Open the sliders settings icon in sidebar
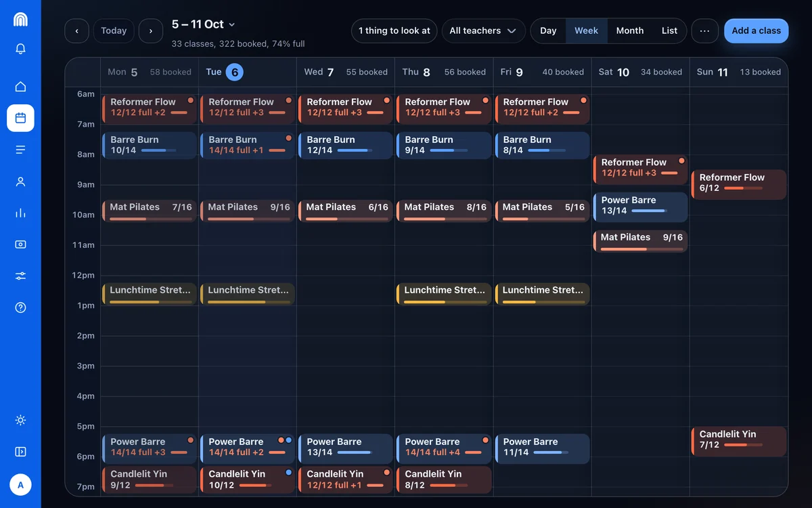 tap(20, 276)
